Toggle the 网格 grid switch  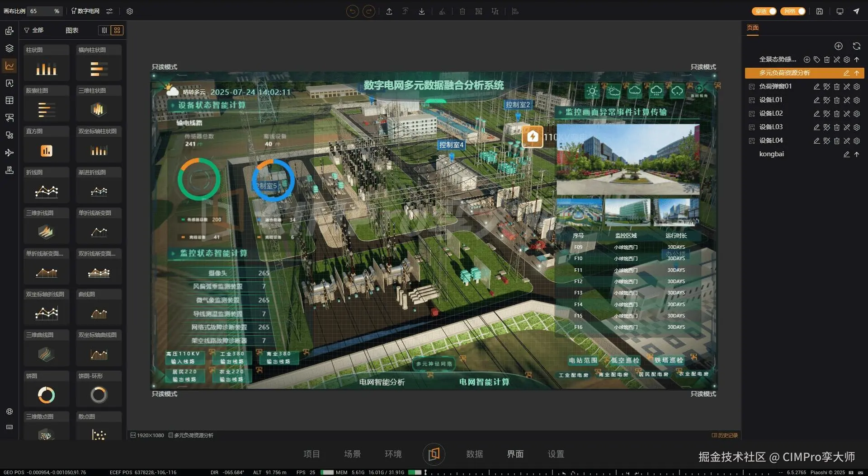pos(793,11)
